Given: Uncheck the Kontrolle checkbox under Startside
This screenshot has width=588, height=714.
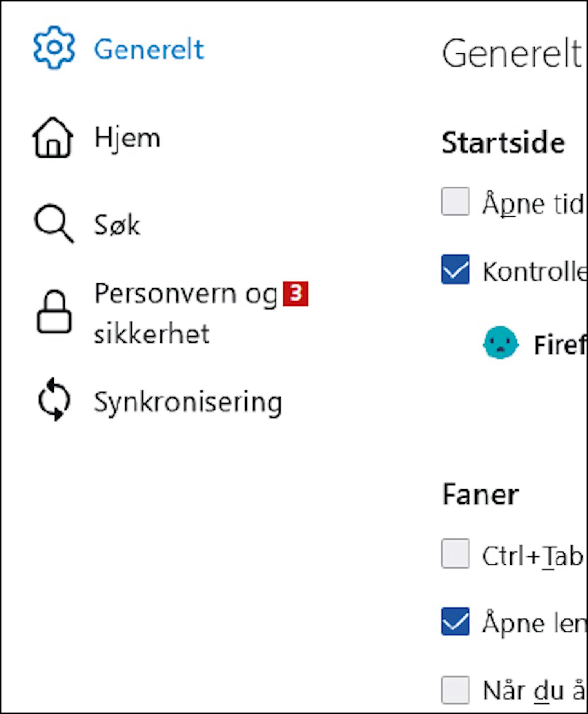Looking at the screenshot, I should point(455,269).
